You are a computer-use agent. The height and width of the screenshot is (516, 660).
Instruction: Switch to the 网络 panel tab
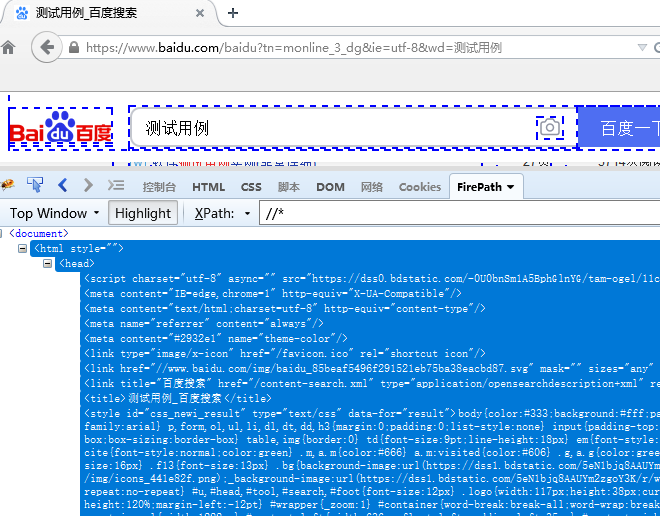[372, 187]
